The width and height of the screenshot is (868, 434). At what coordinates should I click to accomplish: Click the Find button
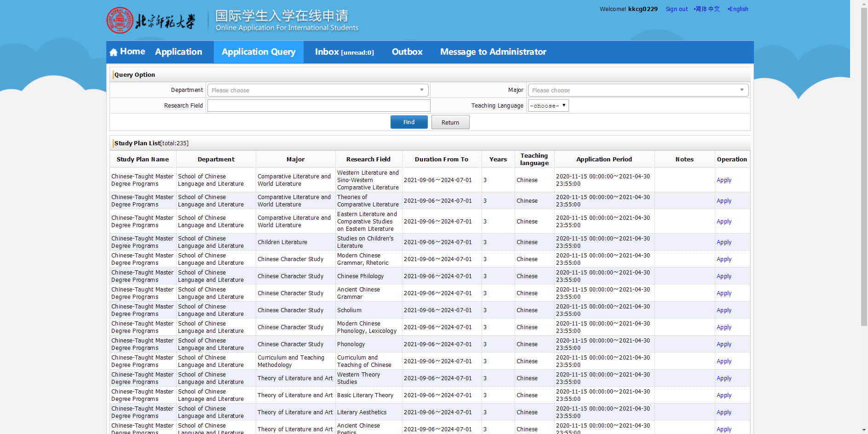[x=409, y=122]
